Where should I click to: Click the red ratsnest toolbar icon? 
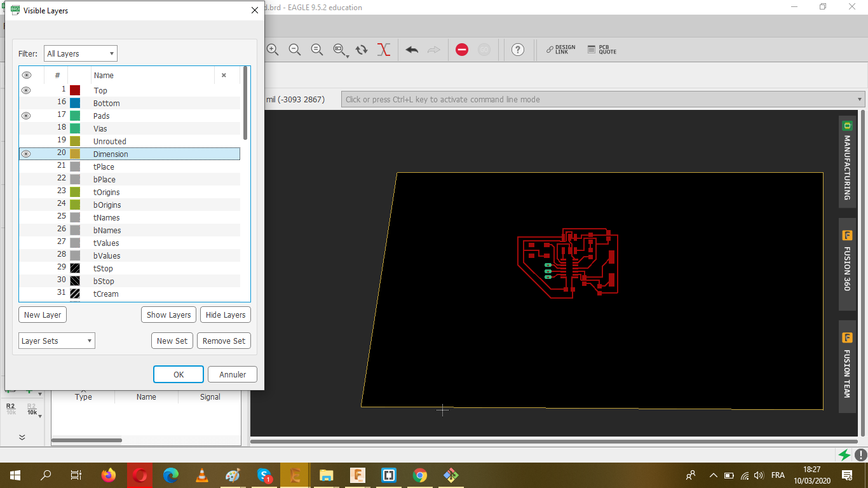coord(383,50)
